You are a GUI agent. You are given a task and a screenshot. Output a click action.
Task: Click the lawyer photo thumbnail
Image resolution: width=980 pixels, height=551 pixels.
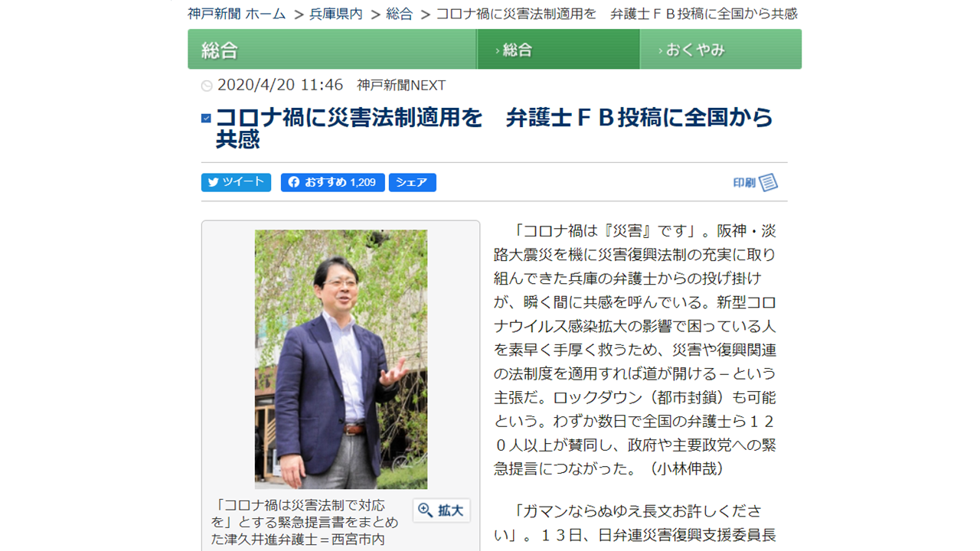coord(341,359)
